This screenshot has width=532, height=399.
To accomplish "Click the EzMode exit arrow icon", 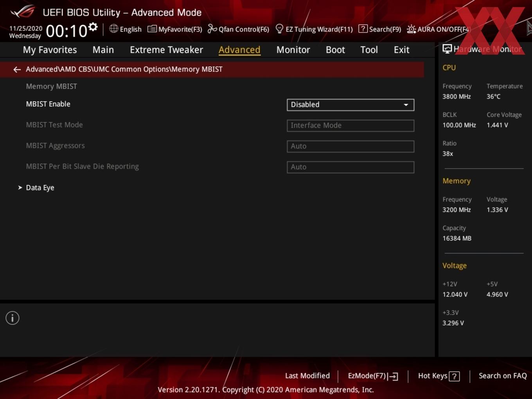I will point(393,376).
